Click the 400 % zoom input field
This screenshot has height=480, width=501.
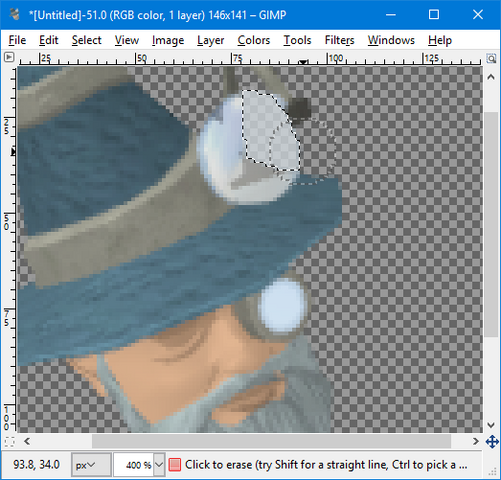pyautogui.click(x=134, y=465)
